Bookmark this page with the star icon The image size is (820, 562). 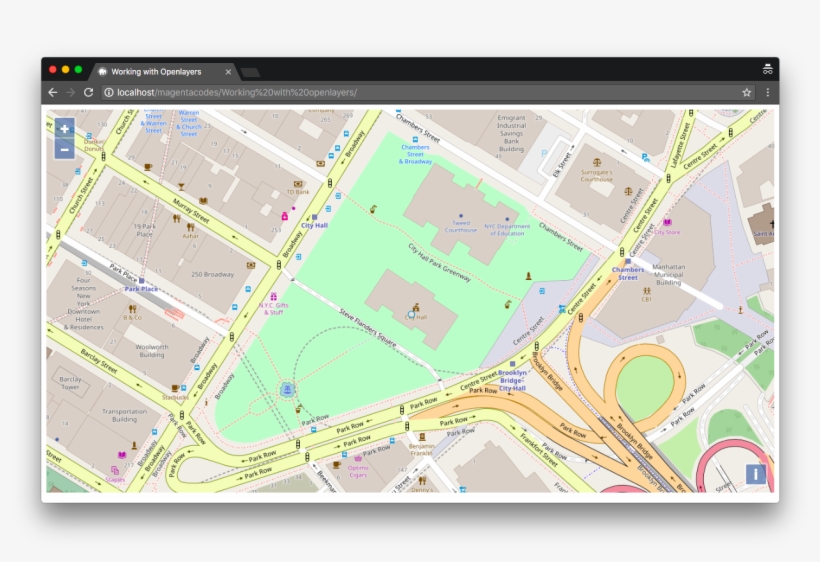click(x=746, y=92)
